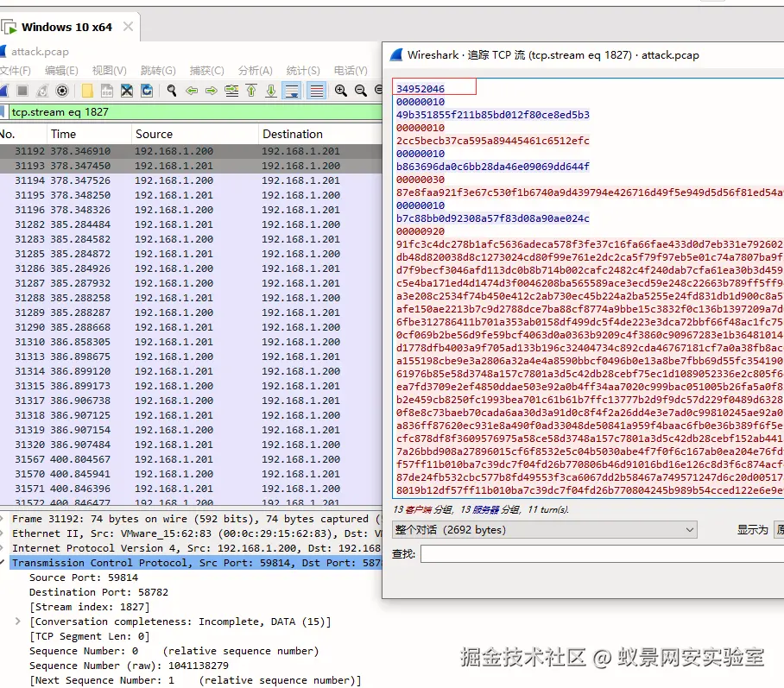Click the save capture file icon
This screenshot has height=688, width=784.
click(x=106, y=91)
